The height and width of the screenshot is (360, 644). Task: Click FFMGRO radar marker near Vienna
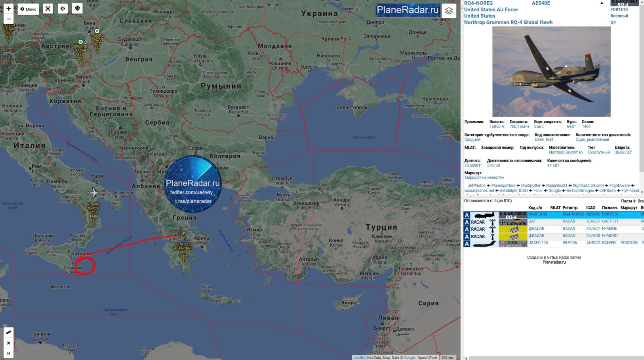point(97,31)
